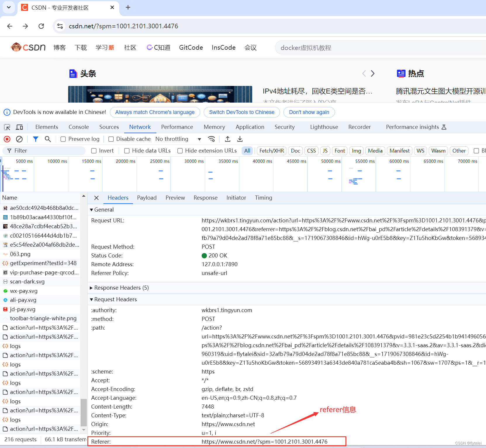Click previous headline arrow
Image resolution: width=486 pixels, height=448 pixels.
(x=364, y=73)
